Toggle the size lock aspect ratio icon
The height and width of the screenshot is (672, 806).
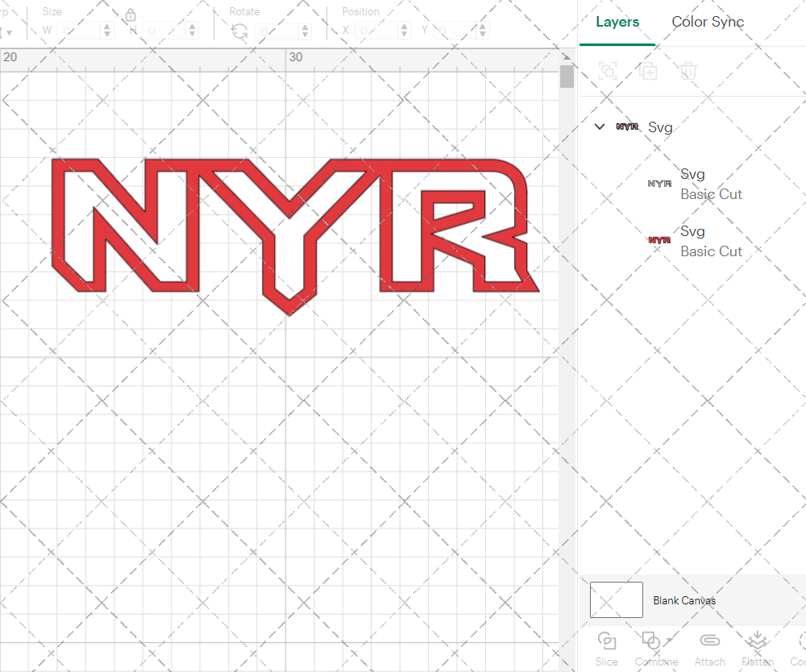(131, 15)
